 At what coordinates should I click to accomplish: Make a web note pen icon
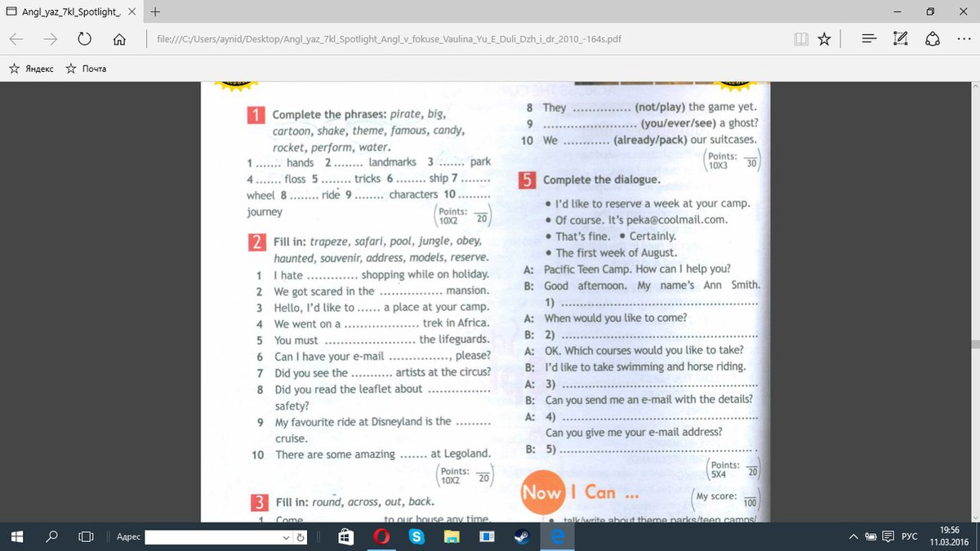pos(901,38)
